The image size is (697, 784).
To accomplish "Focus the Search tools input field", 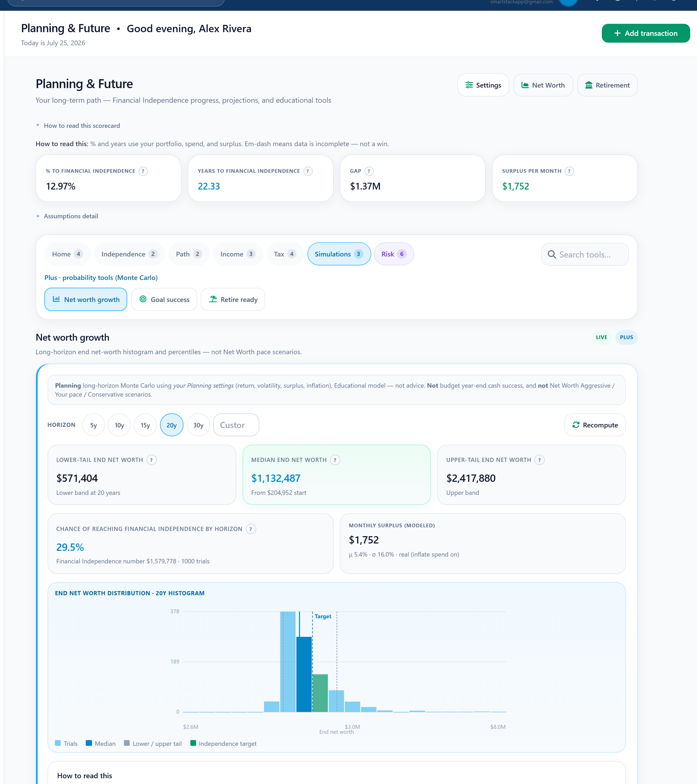I will 585,254.
